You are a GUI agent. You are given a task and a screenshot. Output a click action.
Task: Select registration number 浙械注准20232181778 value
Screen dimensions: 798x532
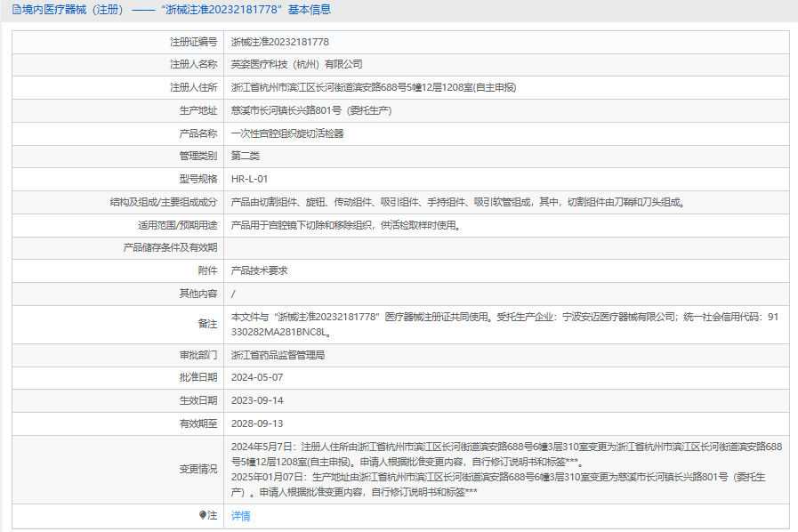(x=280, y=42)
